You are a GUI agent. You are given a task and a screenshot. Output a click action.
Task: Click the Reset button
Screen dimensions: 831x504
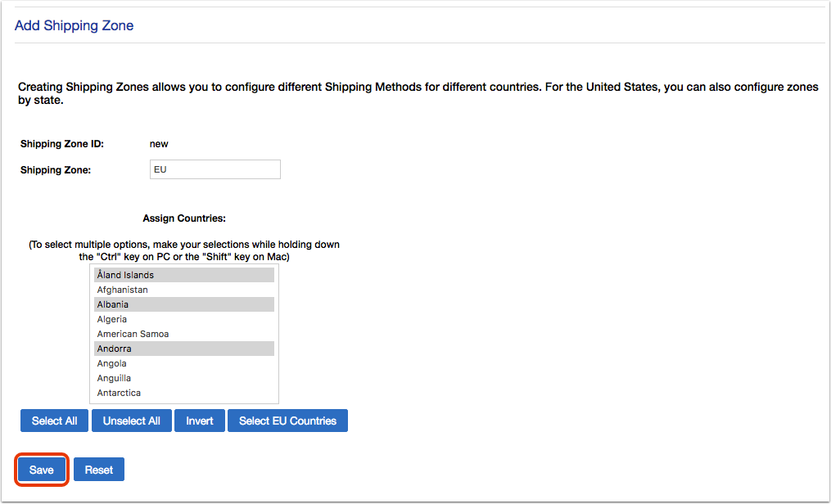click(x=99, y=470)
